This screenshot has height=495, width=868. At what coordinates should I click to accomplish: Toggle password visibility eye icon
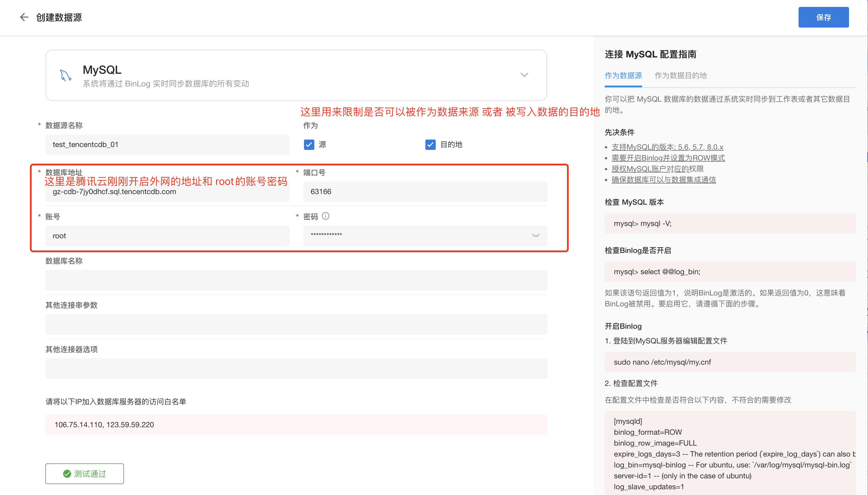tap(536, 236)
